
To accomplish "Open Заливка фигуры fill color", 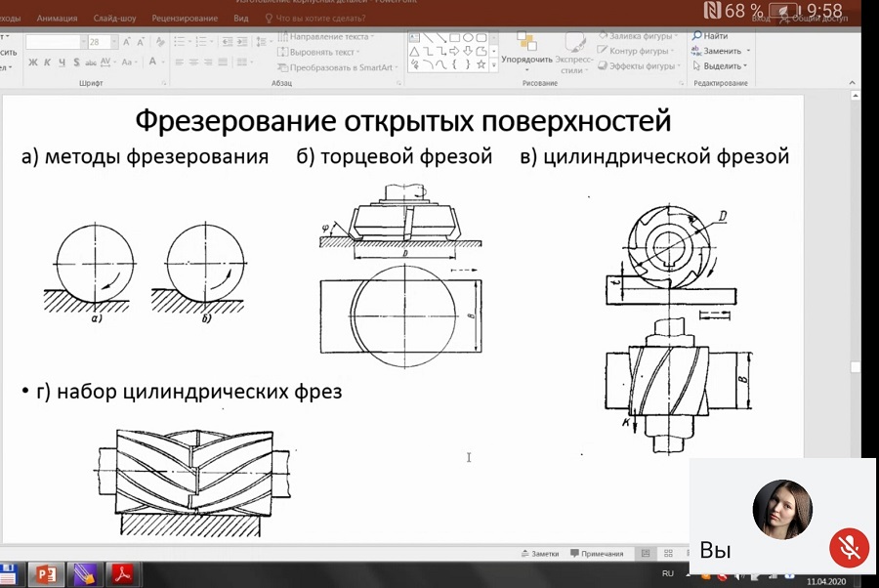I will (x=639, y=36).
